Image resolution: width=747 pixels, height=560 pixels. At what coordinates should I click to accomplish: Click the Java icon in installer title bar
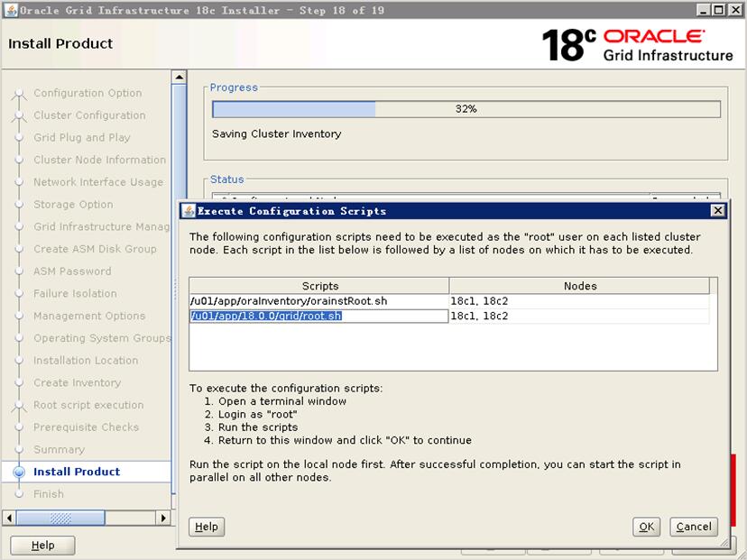pos(11,10)
